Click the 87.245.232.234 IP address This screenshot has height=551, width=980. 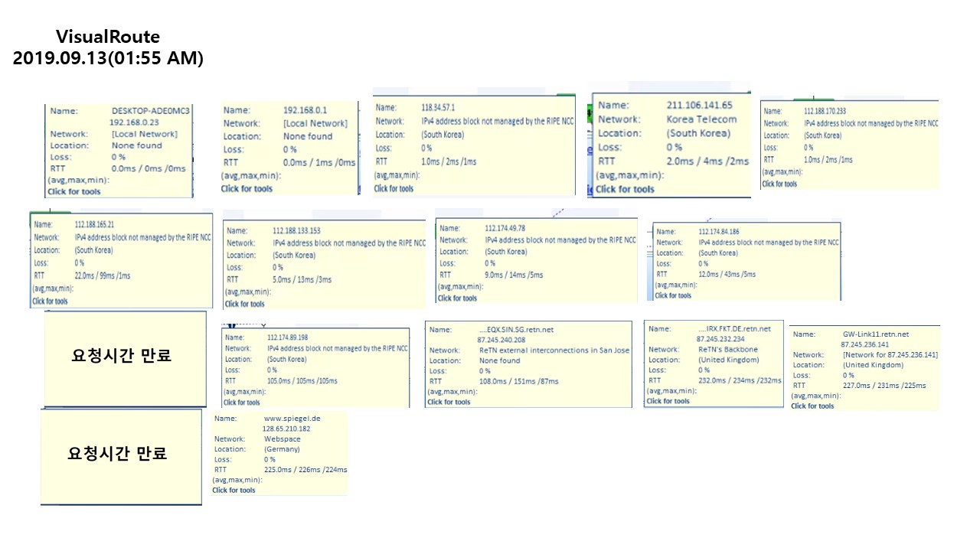(x=720, y=339)
